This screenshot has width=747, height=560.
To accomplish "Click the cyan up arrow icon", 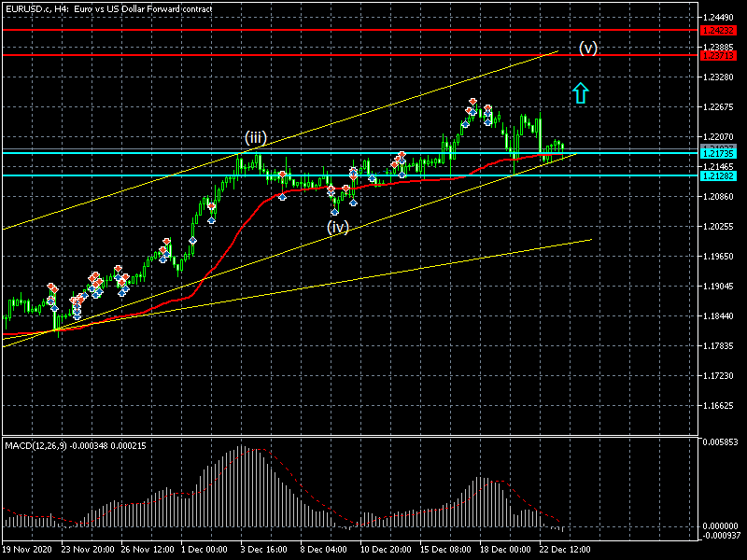I will coord(580,91).
